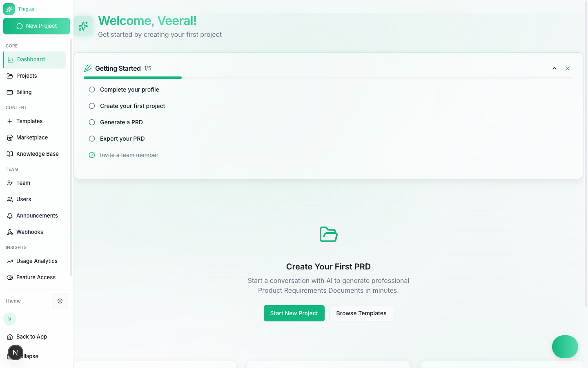Open the Knowledge Base book icon

coord(10,154)
